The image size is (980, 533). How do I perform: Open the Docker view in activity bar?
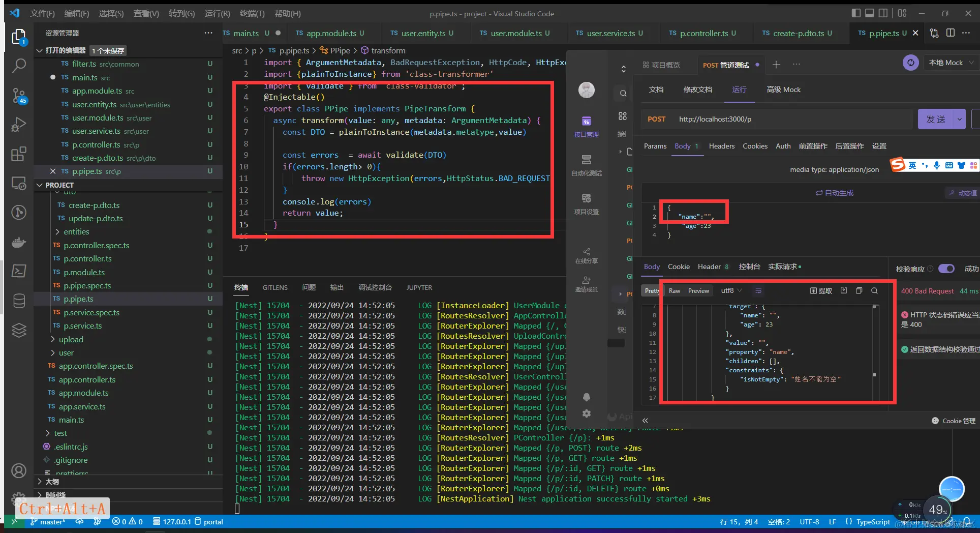(x=19, y=242)
